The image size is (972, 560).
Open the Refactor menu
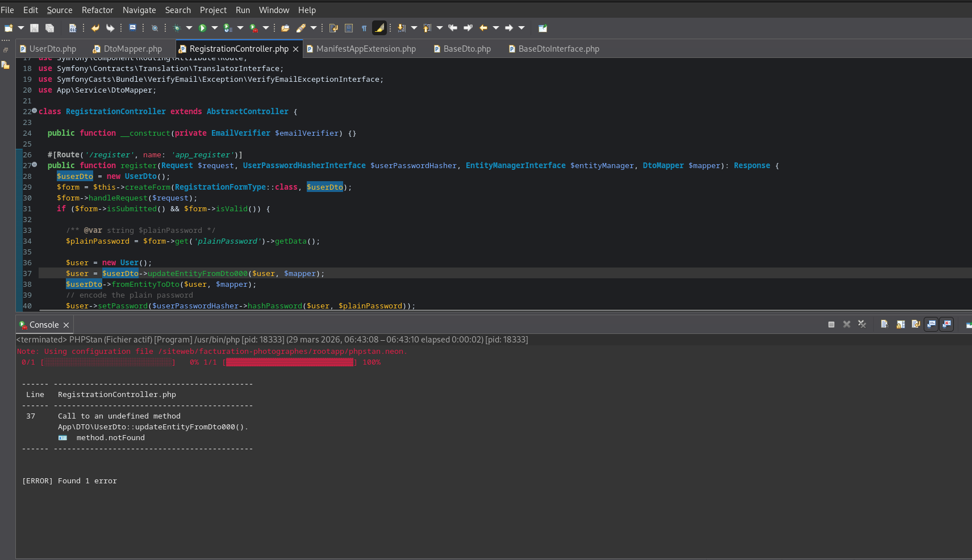click(x=97, y=10)
